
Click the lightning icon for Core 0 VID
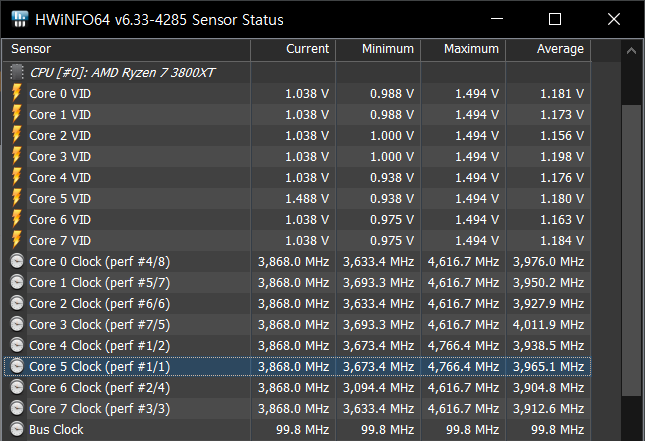pos(16,93)
